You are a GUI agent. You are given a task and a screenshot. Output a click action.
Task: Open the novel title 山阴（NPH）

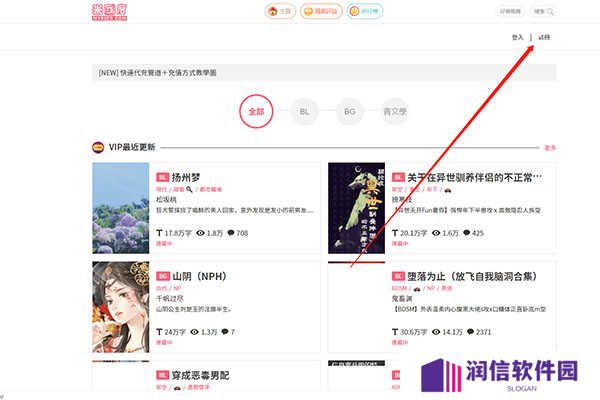point(199,276)
